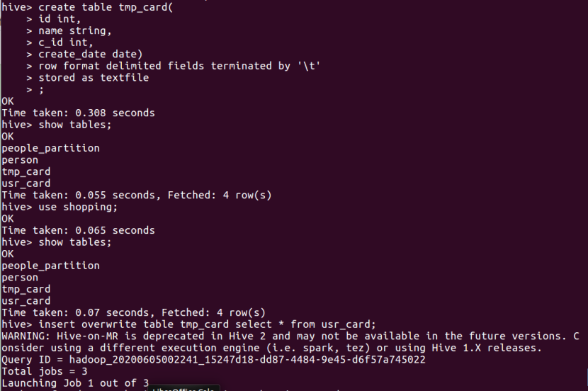The image size is (588, 391).
Task: Click the Query ID hadoop_20200605002241 line
Action: (213, 360)
